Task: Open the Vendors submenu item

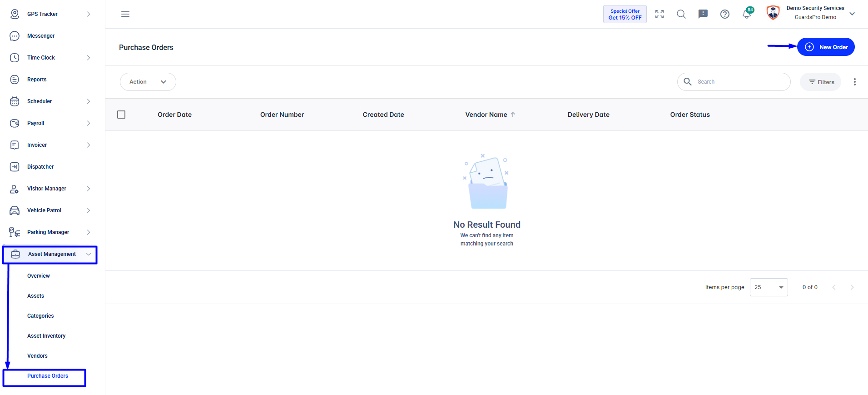Action: coord(37,356)
